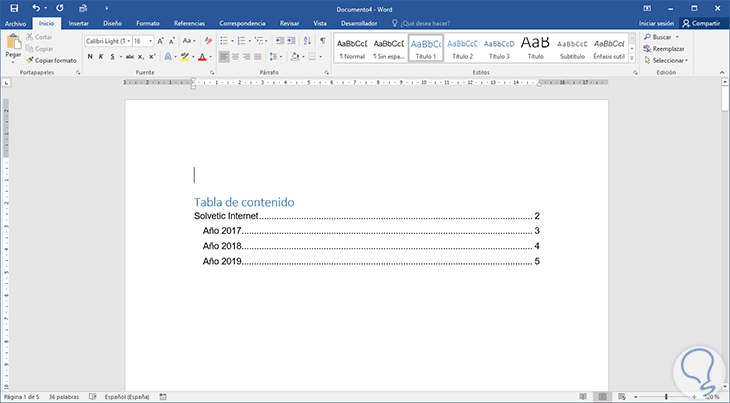Open the Párrafo dialog launcher
This screenshot has width=730, height=403.
click(x=326, y=73)
